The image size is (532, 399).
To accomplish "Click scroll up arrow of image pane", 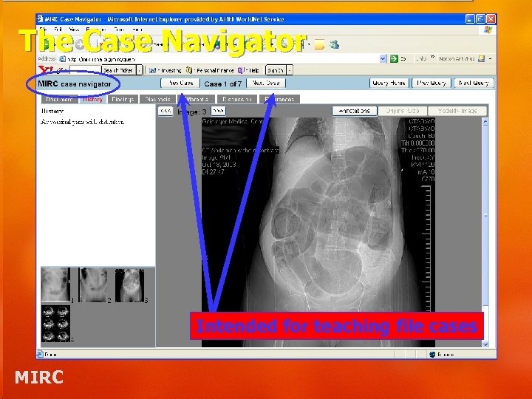I will pyautogui.click(x=485, y=122).
